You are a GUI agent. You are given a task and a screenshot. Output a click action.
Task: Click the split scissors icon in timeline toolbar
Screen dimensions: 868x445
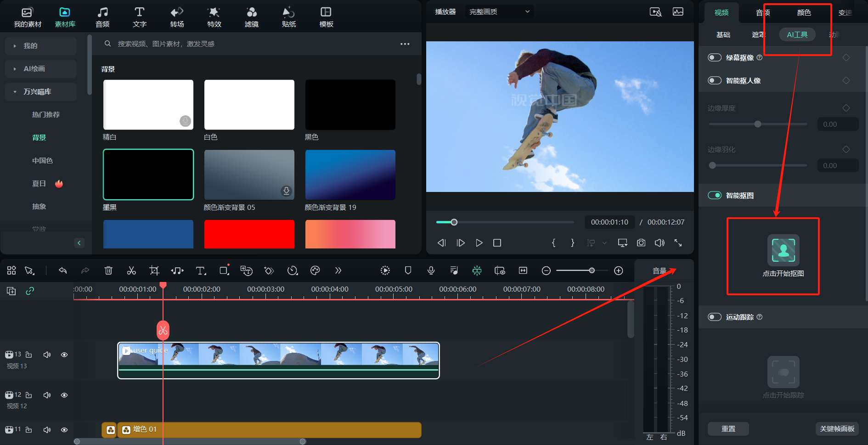(131, 270)
